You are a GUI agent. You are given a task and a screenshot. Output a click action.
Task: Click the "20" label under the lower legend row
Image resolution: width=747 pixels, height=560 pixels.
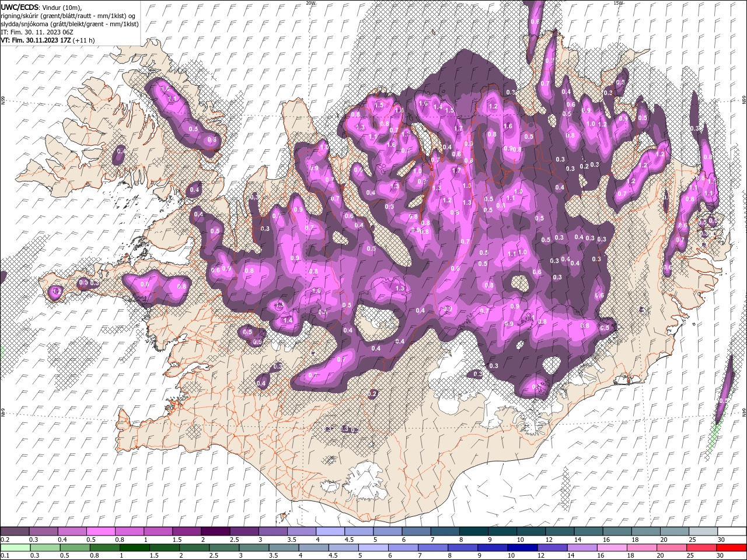pyautogui.click(x=662, y=556)
